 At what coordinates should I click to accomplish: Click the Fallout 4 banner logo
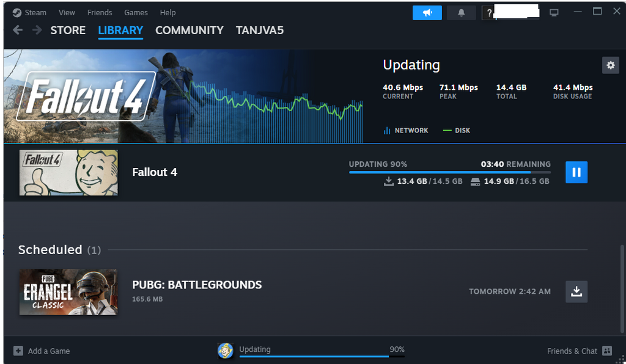coord(86,96)
